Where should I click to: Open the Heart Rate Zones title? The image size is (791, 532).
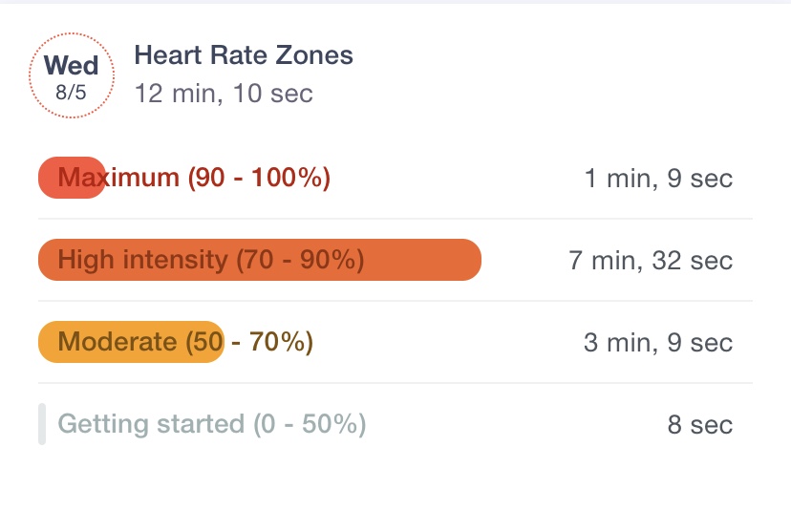(244, 55)
